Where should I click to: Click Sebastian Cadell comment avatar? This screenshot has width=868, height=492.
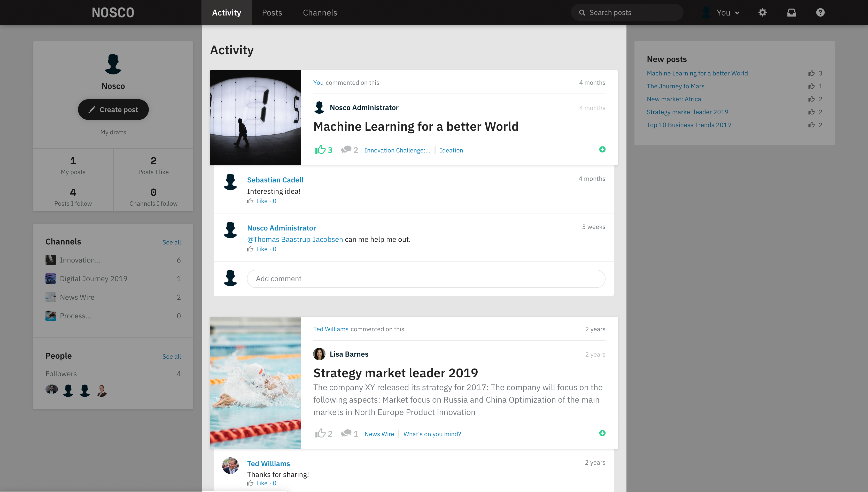(230, 182)
